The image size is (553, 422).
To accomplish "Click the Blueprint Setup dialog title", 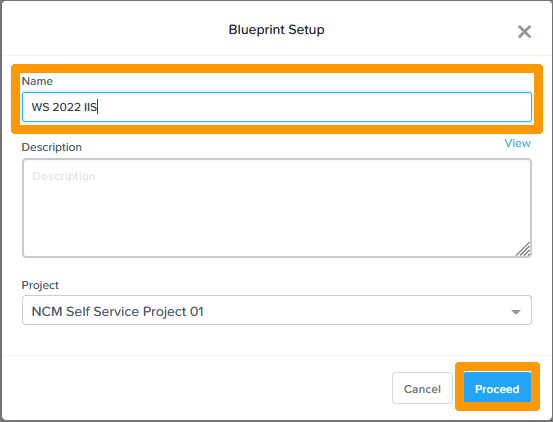I will pos(276,30).
